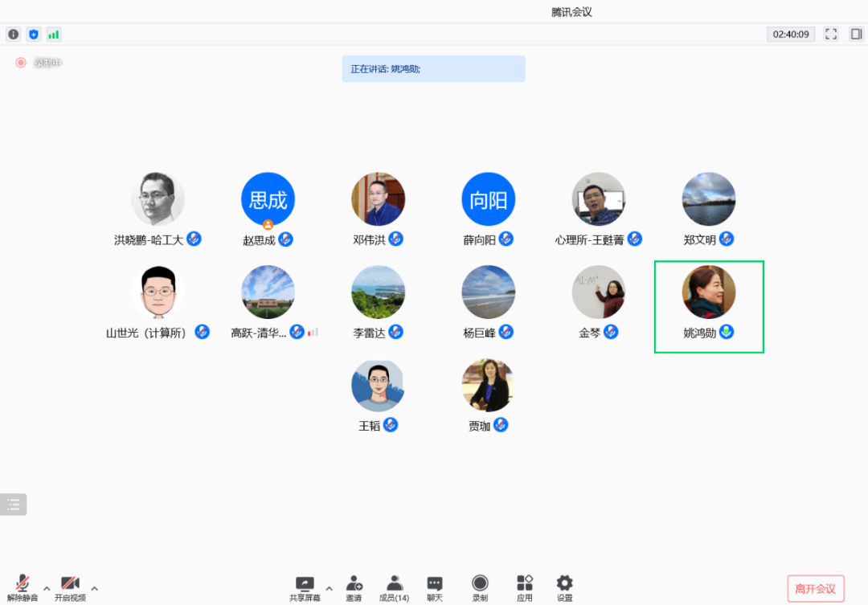Expand the audio options arrow beside microphone

(x=47, y=588)
